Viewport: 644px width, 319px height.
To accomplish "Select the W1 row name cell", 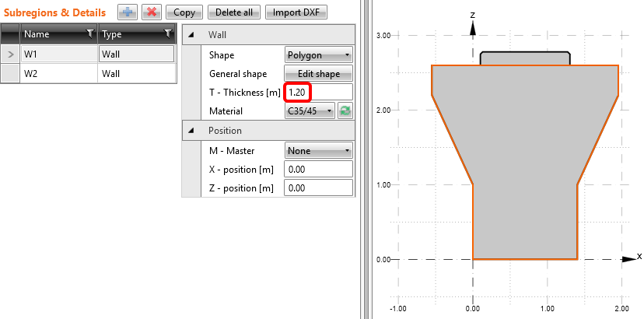I will tap(59, 54).
